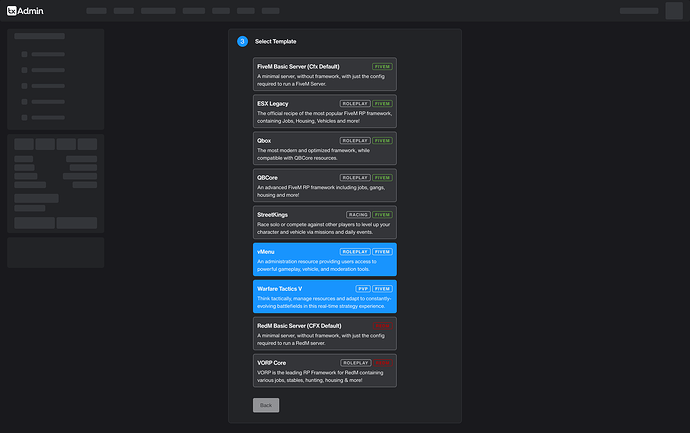Image resolution: width=690 pixels, height=433 pixels.
Task: Select the VORP Core template card
Action: [x=325, y=371]
